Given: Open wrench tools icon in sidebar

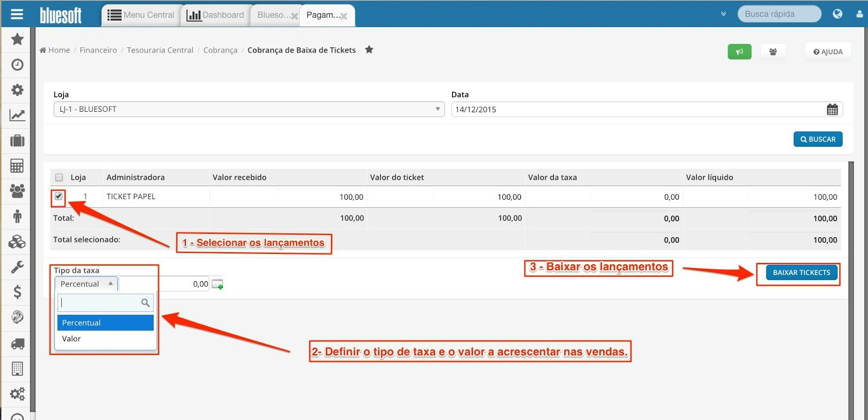Looking at the screenshot, I should pos(17,266).
